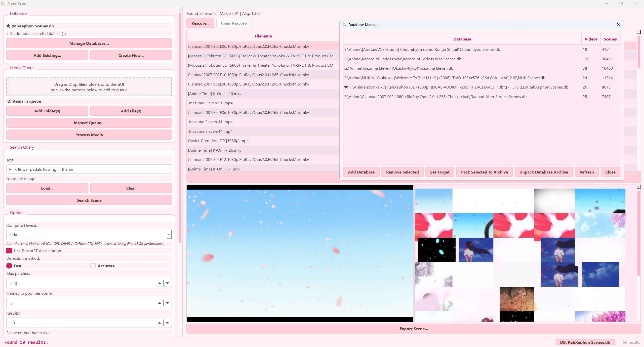The image size is (644, 347).
Task: Click the Export Scene button
Action: pos(414,329)
